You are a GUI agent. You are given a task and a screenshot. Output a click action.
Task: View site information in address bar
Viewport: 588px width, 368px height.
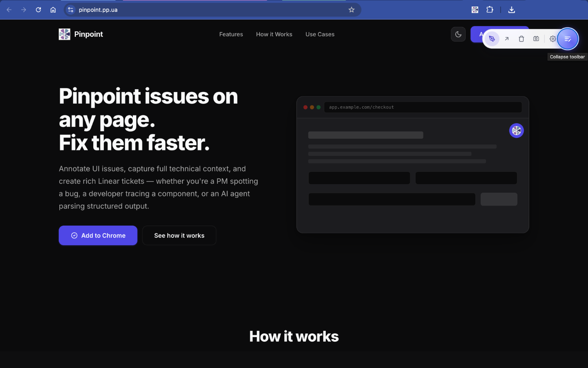point(70,10)
